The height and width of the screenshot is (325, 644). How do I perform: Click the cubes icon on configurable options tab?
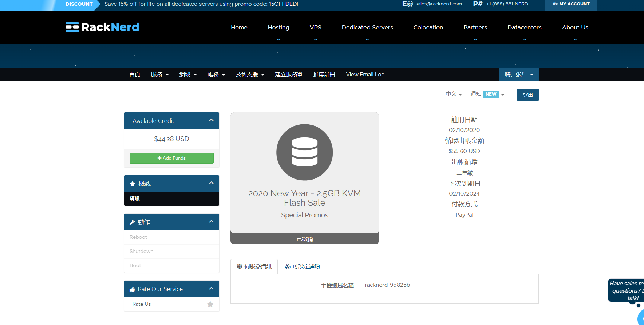pos(288,266)
